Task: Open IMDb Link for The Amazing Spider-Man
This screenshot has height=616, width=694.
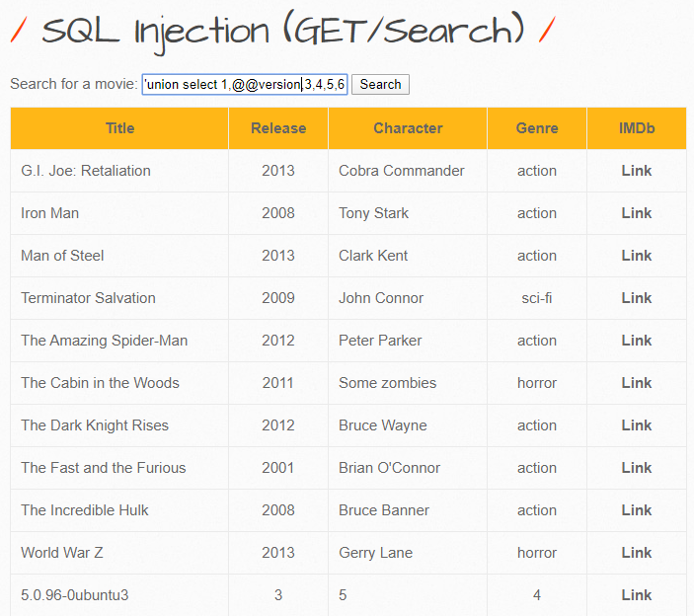Action: 636,341
